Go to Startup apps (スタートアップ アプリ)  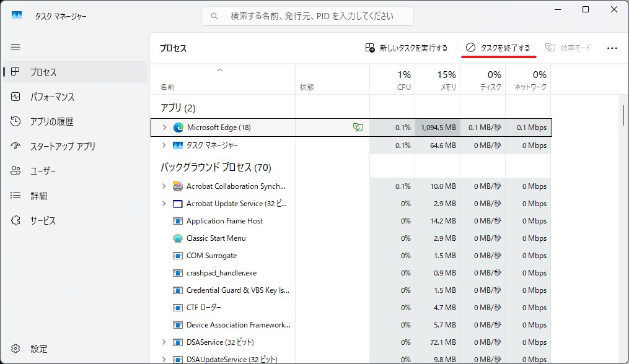coord(63,147)
